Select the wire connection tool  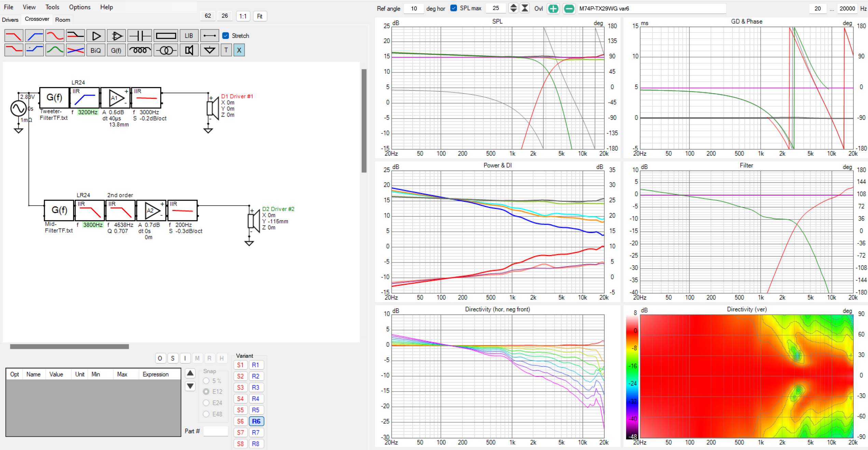click(x=209, y=36)
